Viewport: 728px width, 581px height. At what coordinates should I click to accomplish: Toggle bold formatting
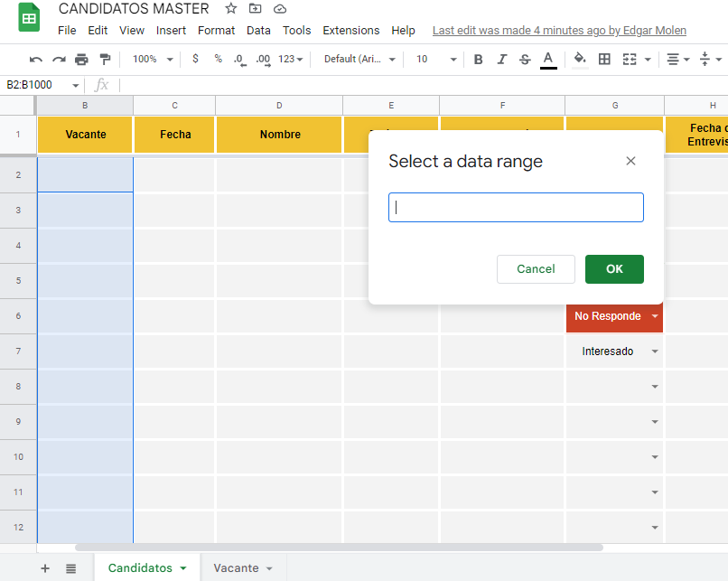[478, 60]
